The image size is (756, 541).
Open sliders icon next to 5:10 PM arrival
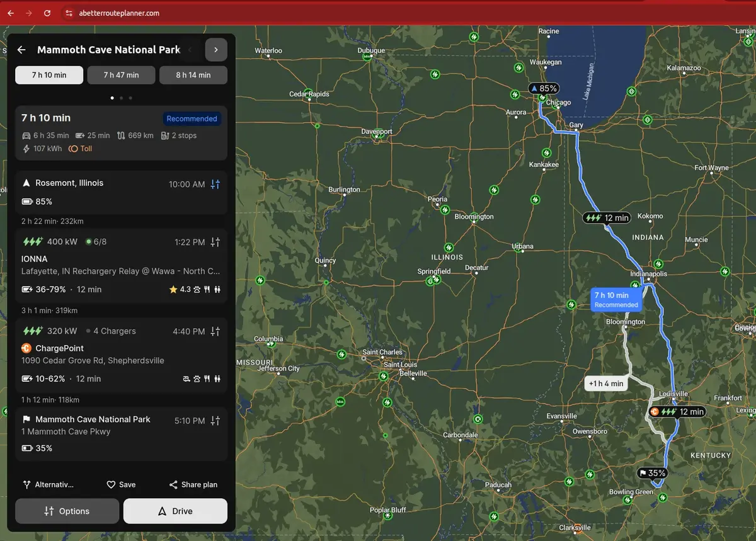tap(215, 421)
